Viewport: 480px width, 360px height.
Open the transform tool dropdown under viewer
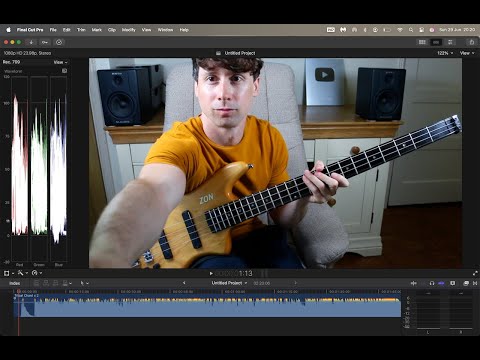point(9,273)
